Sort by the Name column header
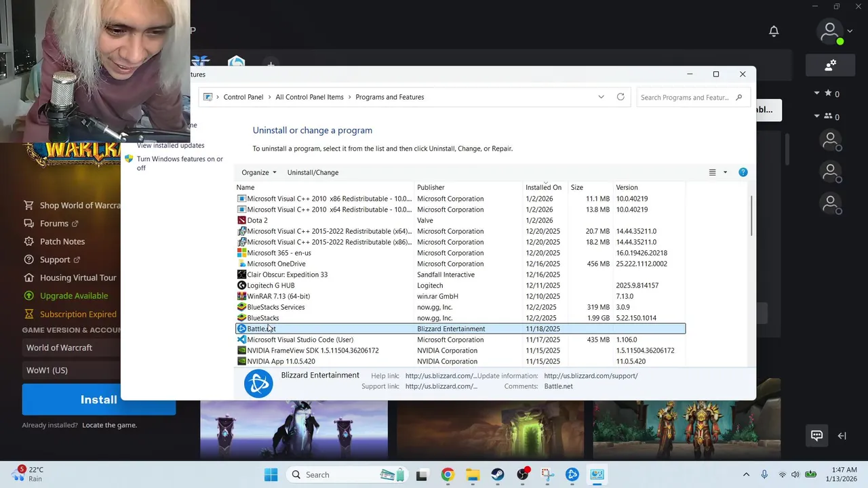868x488 pixels. point(324,187)
